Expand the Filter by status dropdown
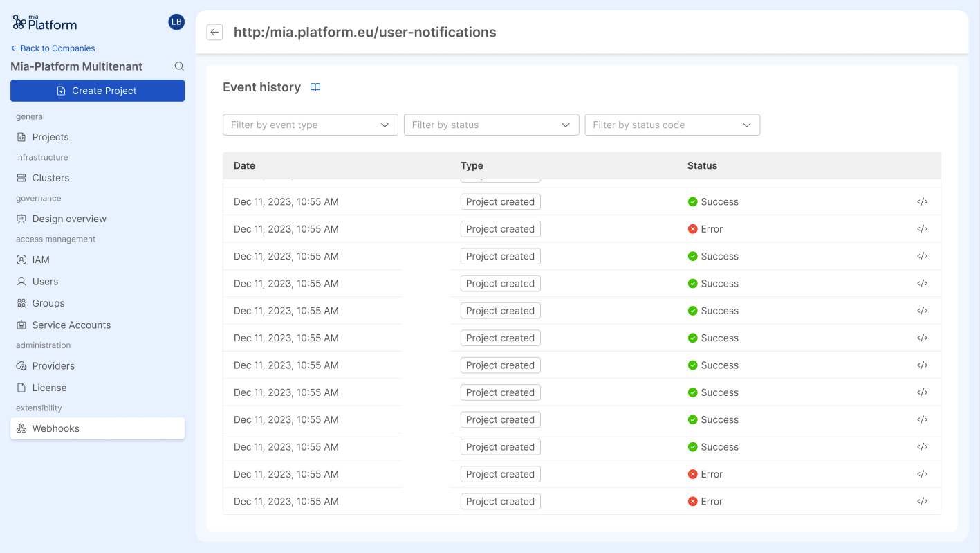 tap(491, 125)
